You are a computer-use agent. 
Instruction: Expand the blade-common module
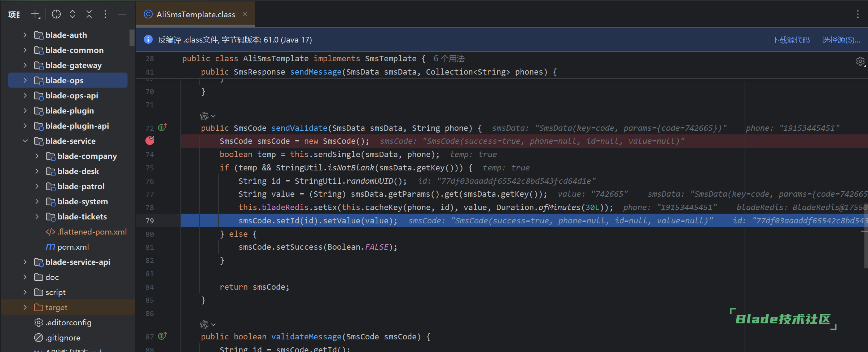coord(25,50)
